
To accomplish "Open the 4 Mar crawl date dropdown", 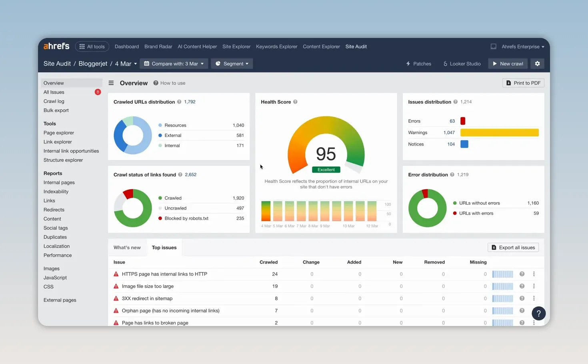I will pyautogui.click(x=126, y=64).
